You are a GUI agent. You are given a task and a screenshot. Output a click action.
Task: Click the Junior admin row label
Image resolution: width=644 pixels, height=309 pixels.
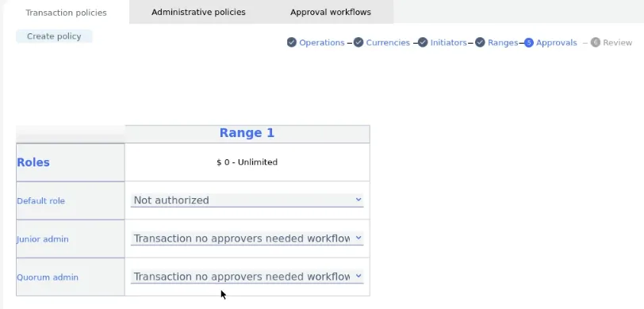coord(43,239)
